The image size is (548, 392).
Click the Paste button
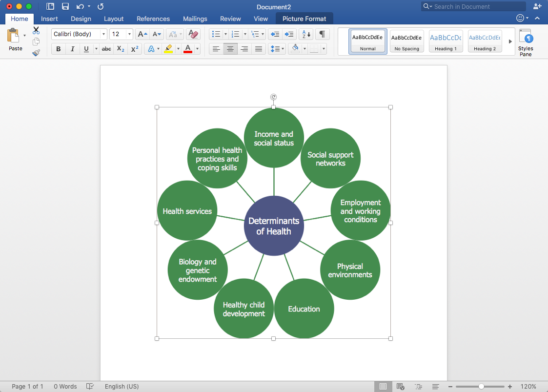15,40
